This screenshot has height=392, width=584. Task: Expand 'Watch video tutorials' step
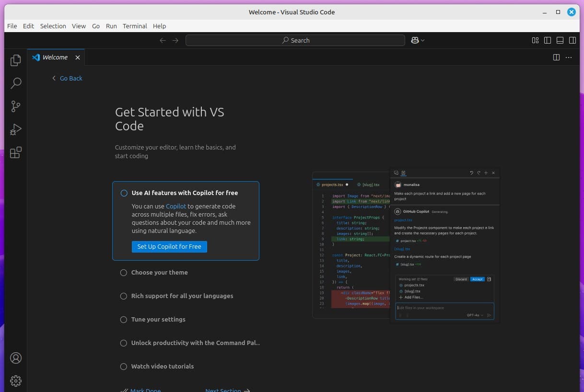click(162, 366)
